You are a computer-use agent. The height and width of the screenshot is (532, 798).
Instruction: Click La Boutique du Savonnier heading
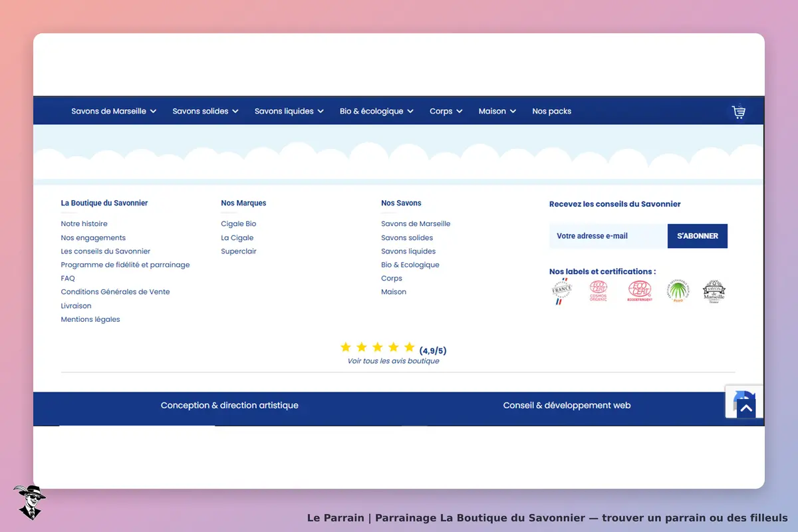[104, 203]
